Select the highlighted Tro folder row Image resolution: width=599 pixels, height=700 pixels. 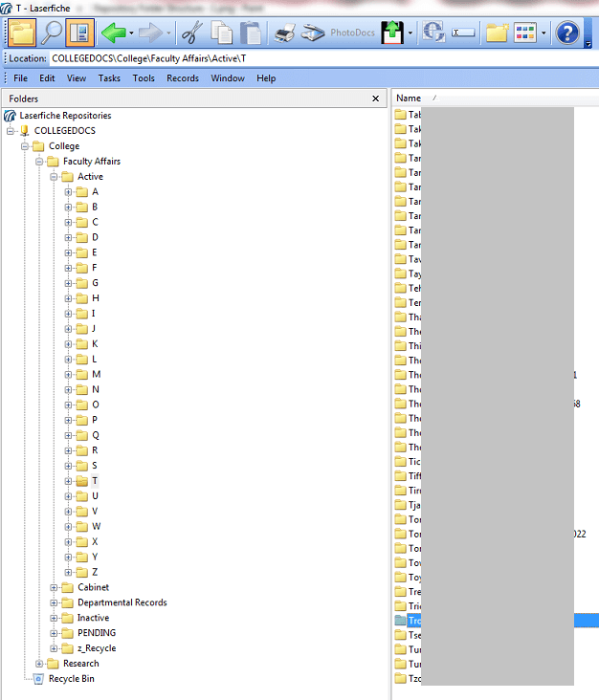(497, 621)
